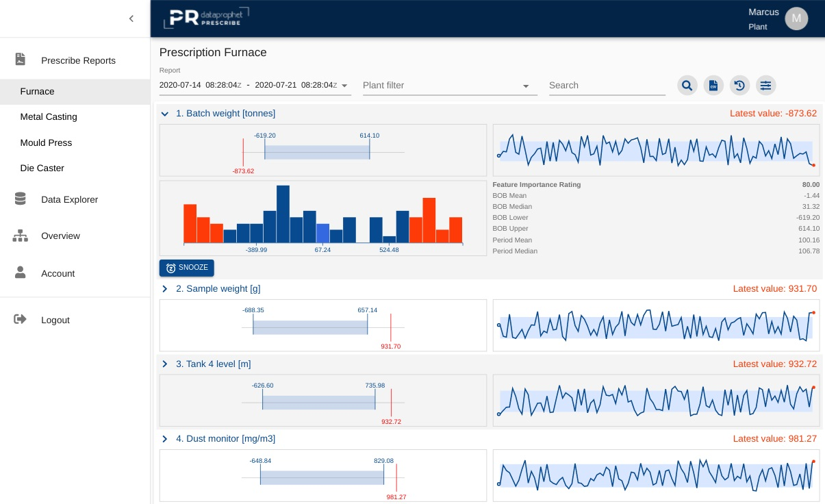The height and width of the screenshot is (504, 825).
Task: Open the search tool in the toolbar
Action: pos(687,85)
